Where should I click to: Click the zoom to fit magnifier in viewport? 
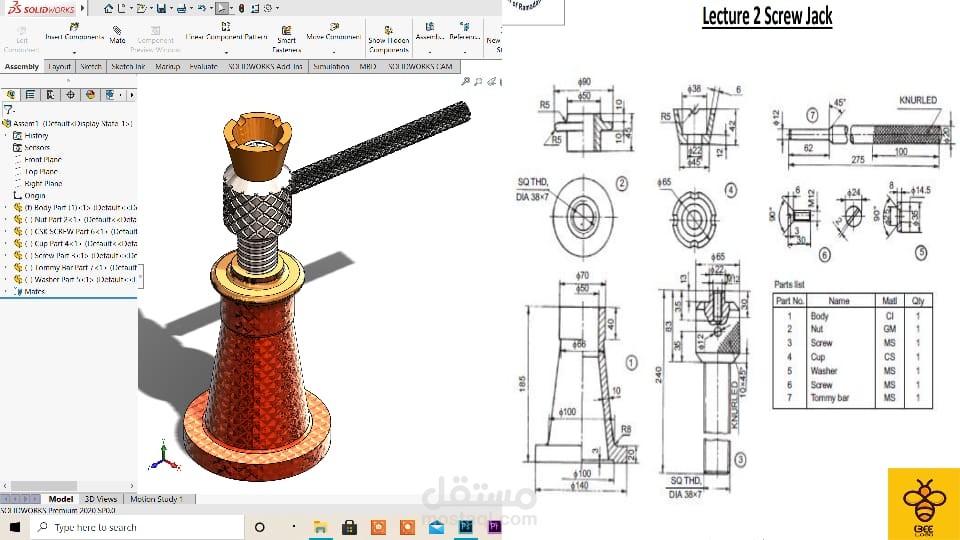tap(466, 81)
